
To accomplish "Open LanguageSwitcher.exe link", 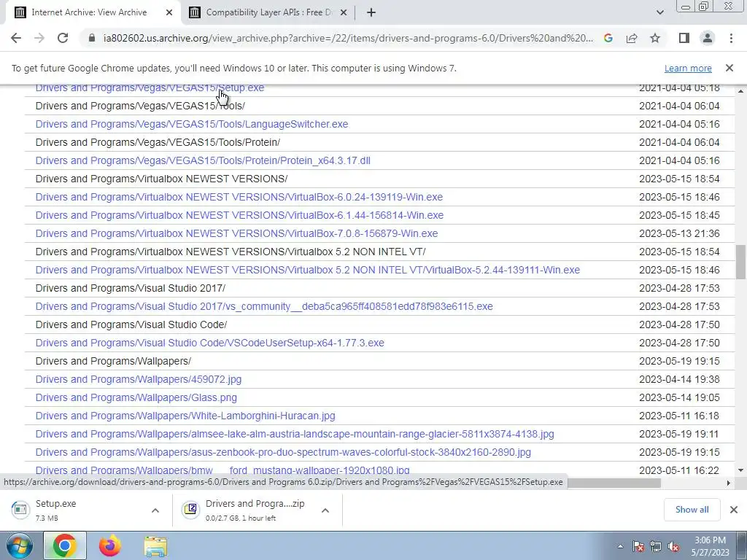I will pyautogui.click(x=192, y=124).
